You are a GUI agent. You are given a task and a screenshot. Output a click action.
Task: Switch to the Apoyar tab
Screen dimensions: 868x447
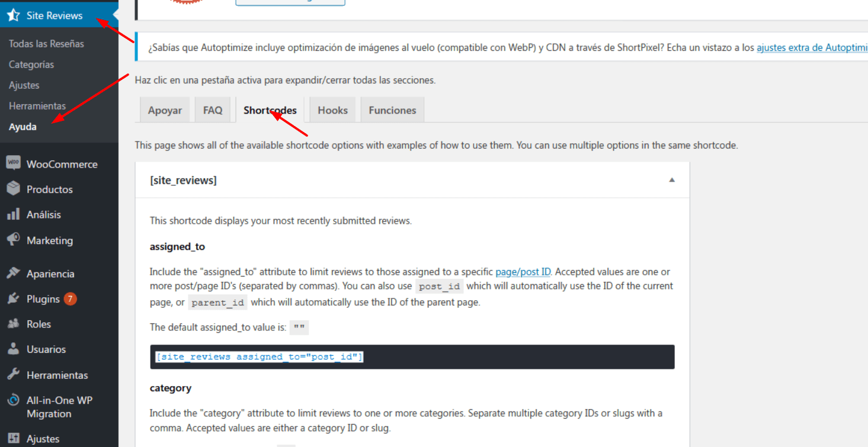[x=165, y=110]
